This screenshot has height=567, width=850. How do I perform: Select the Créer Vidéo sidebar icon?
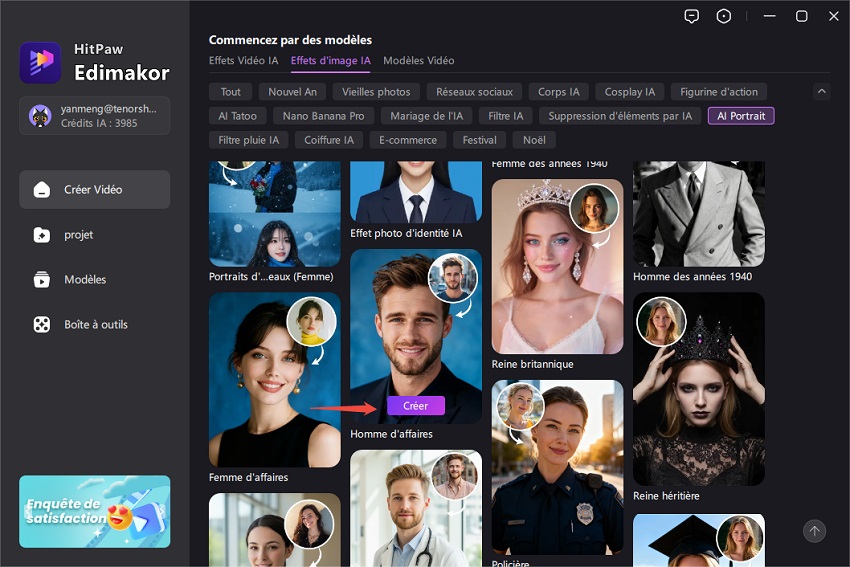[x=42, y=190]
